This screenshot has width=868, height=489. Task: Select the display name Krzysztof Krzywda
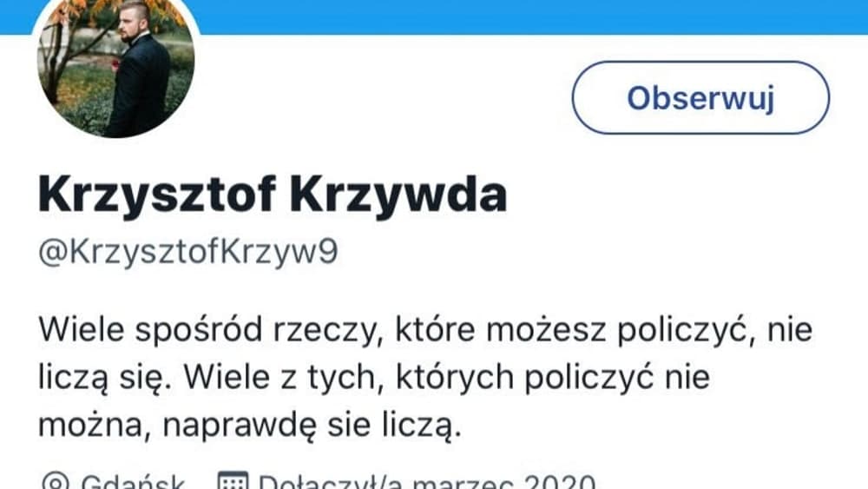(273, 195)
